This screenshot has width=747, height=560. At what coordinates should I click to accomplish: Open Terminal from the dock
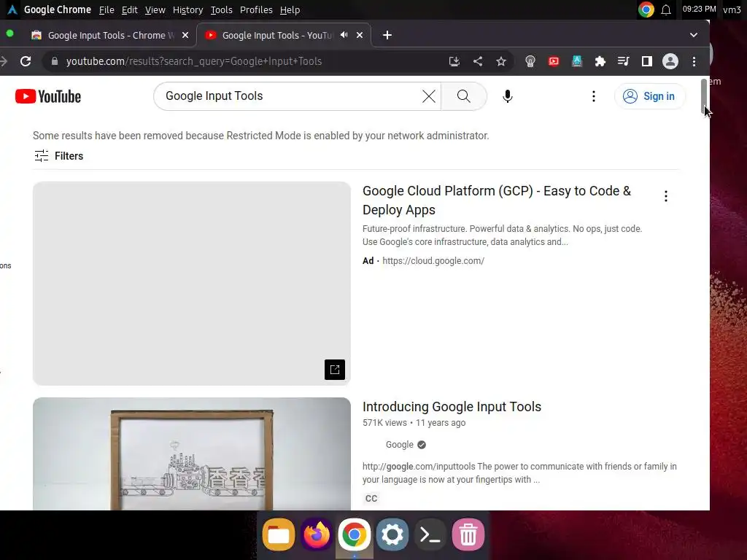[x=430, y=534]
